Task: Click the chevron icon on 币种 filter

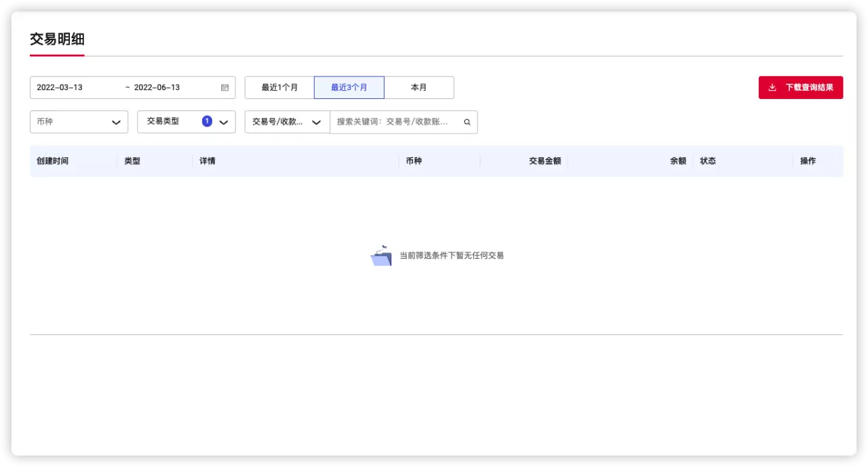Action: [116, 122]
